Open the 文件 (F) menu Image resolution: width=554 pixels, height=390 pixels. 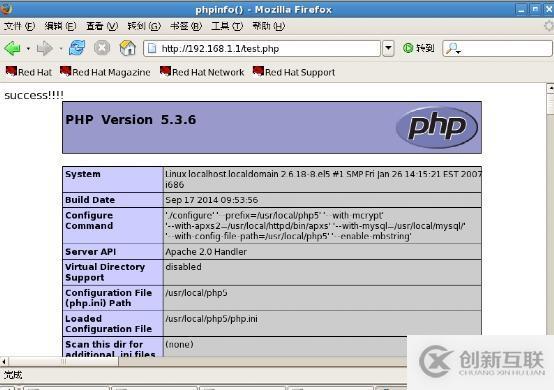pos(19,26)
